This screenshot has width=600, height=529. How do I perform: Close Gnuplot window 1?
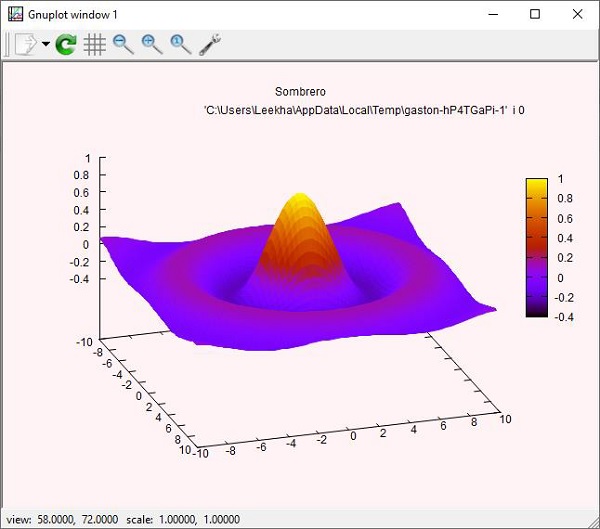(580, 14)
